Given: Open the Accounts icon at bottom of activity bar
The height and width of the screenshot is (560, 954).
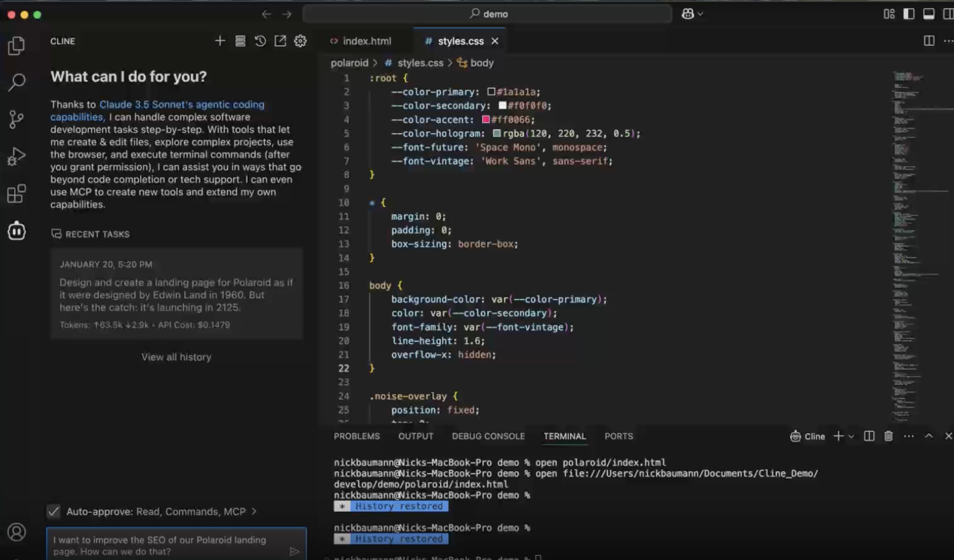Looking at the screenshot, I should [16, 532].
